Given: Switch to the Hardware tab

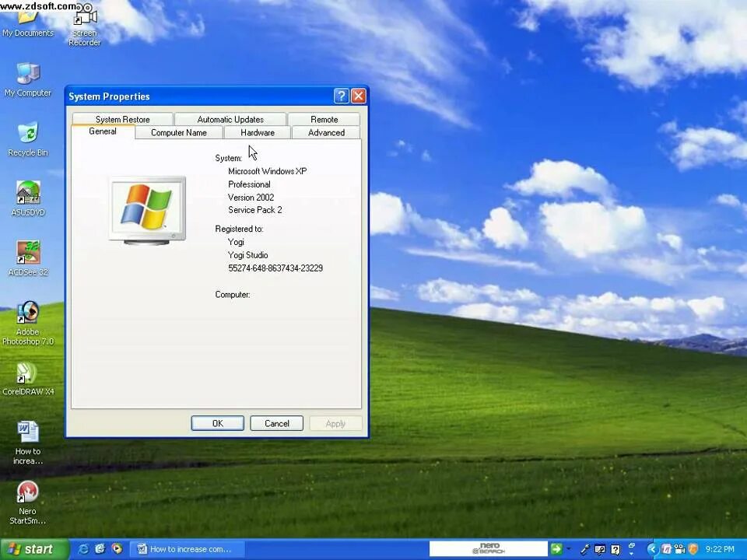Looking at the screenshot, I should tap(258, 132).
